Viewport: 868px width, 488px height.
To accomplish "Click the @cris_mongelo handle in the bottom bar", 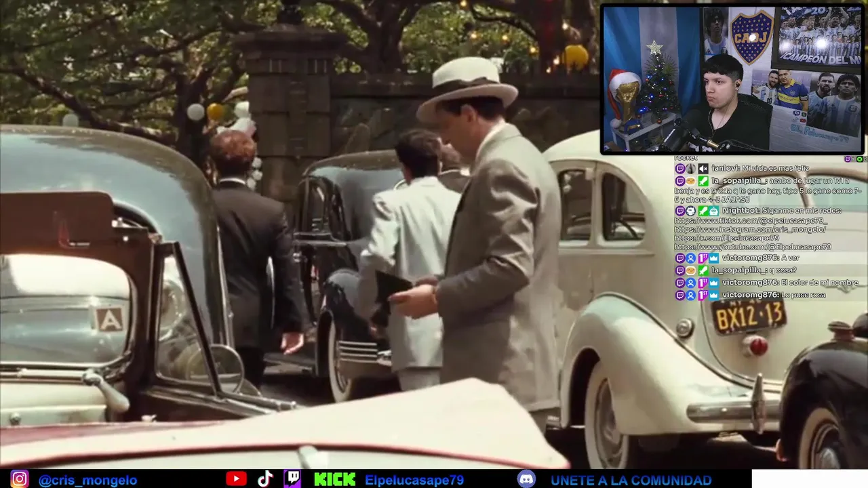I will click(x=88, y=480).
